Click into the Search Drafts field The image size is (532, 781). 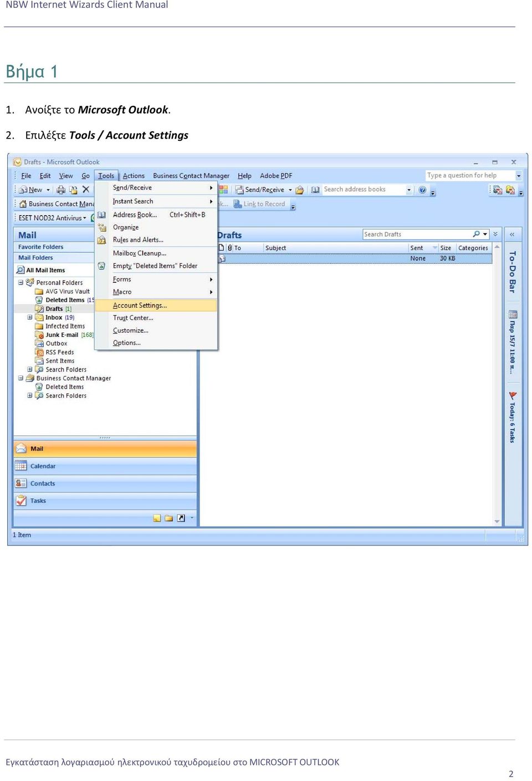(417, 234)
